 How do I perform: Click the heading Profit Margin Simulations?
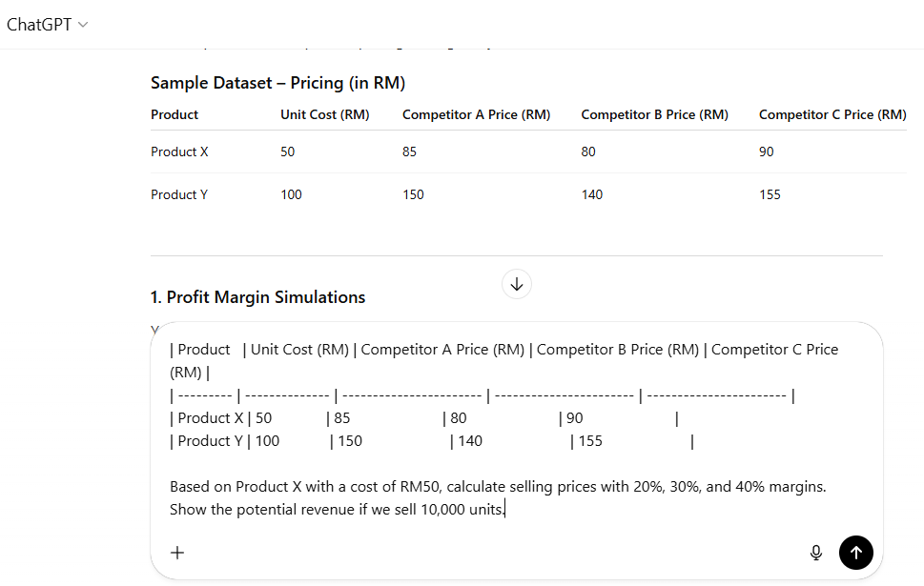coord(256,296)
